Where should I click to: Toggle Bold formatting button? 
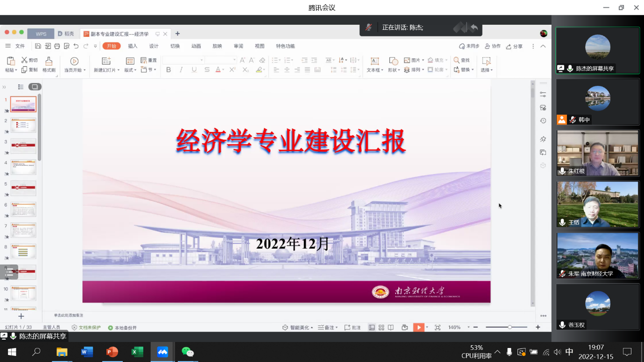click(x=168, y=70)
